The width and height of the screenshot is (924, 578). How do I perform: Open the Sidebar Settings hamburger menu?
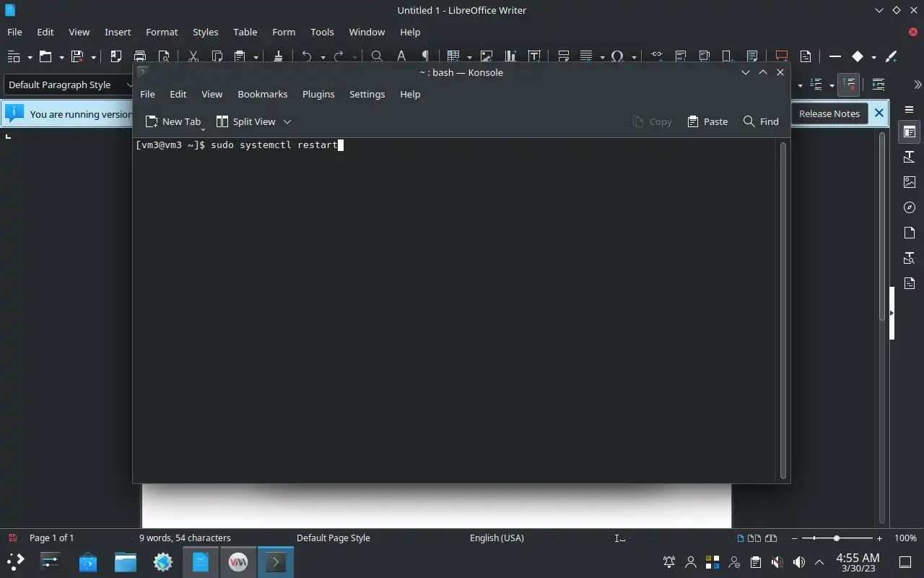pyautogui.click(x=910, y=109)
